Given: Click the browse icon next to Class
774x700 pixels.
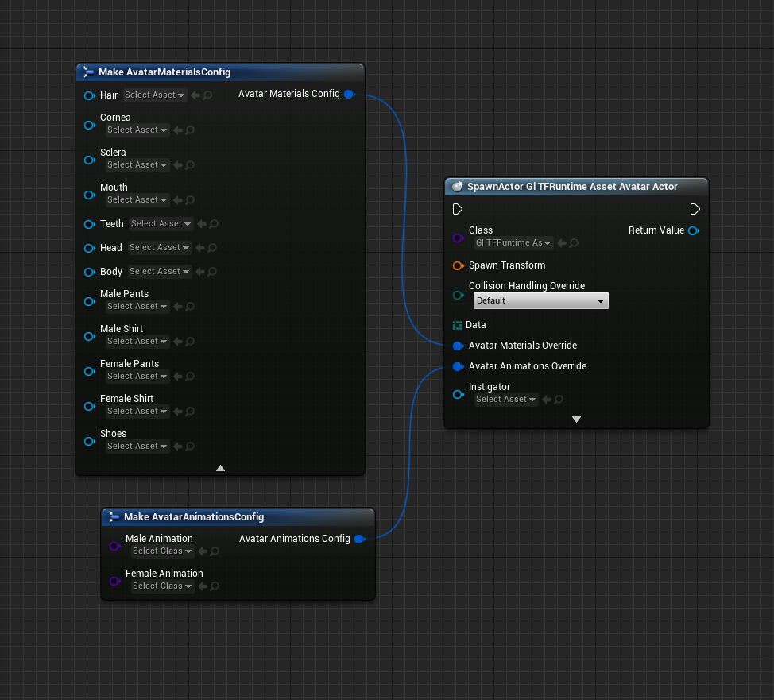Looking at the screenshot, I should [574, 243].
